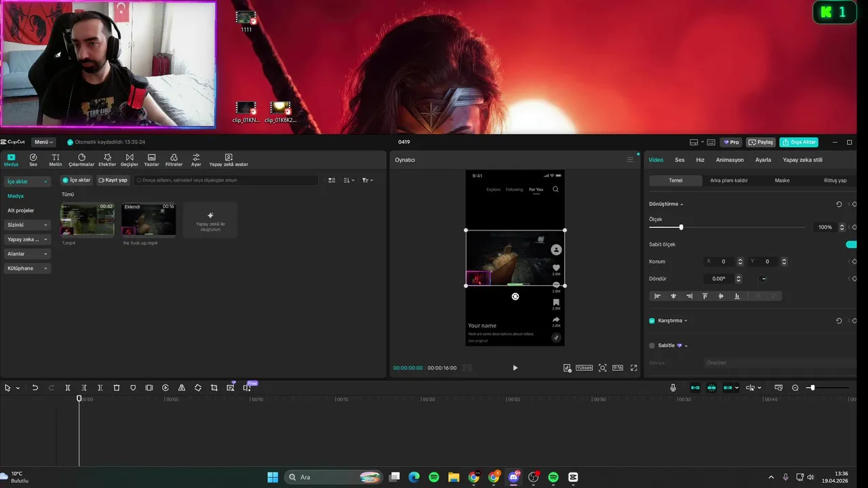Screen dimensions: 868x488
Task: Click the mirror flip icon in timeline toolbar
Action: coord(182,388)
